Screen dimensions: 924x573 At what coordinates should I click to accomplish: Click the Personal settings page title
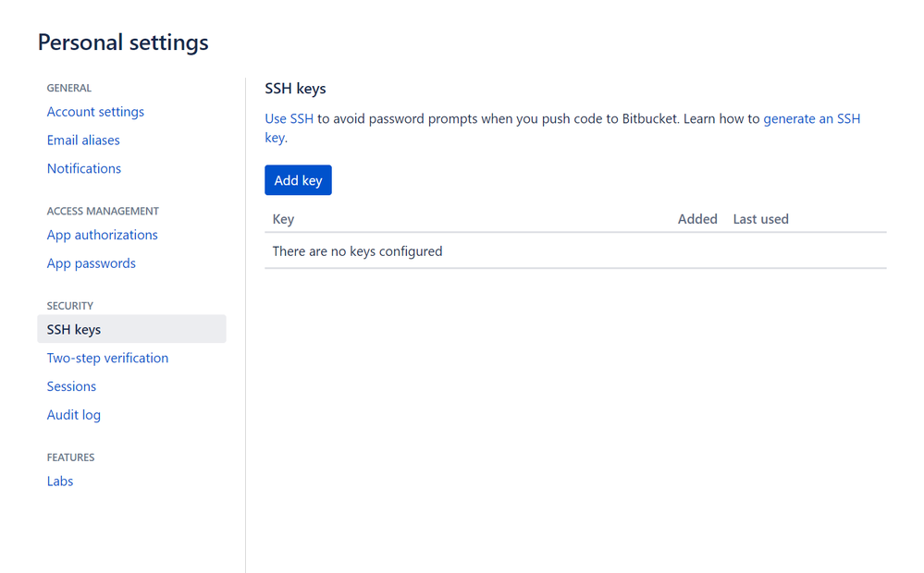123,43
